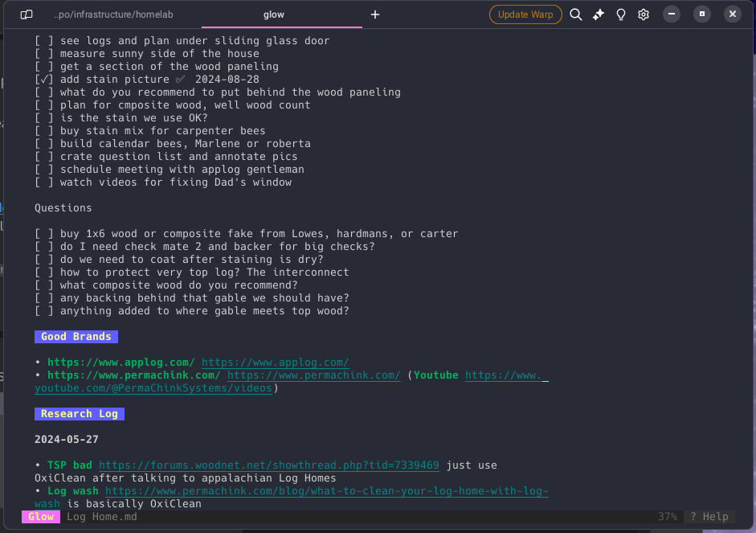
Task: Check 'buy stain mix for carpenter bees' box
Action: coord(44,131)
